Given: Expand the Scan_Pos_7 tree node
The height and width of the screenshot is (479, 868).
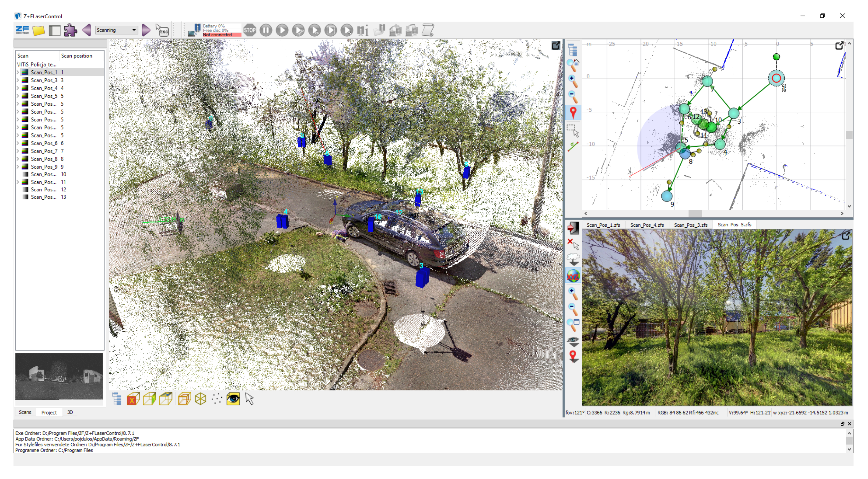Looking at the screenshot, I should (x=18, y=151).
